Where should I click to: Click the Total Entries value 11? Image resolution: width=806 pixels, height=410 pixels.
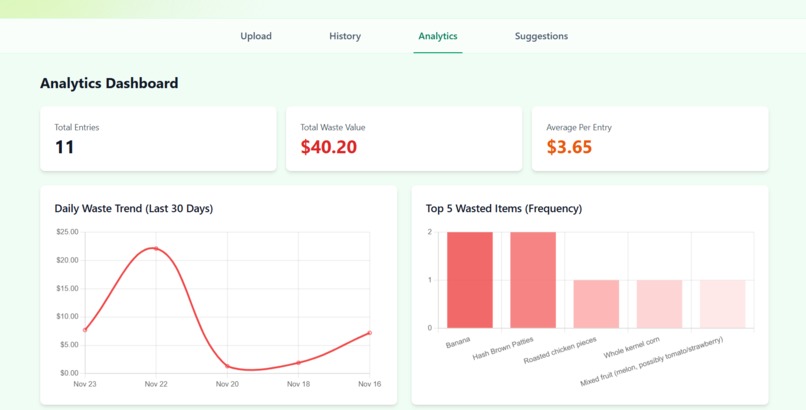65,147
